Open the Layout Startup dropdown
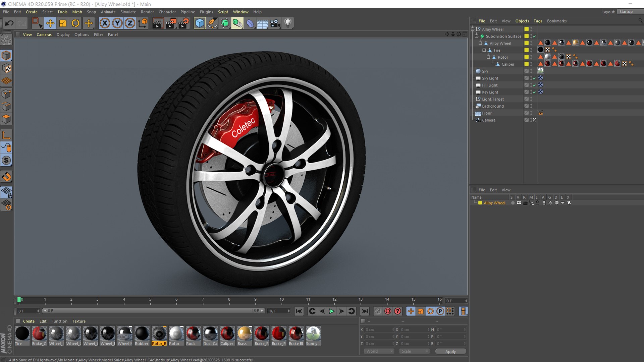 click(631, 12)
